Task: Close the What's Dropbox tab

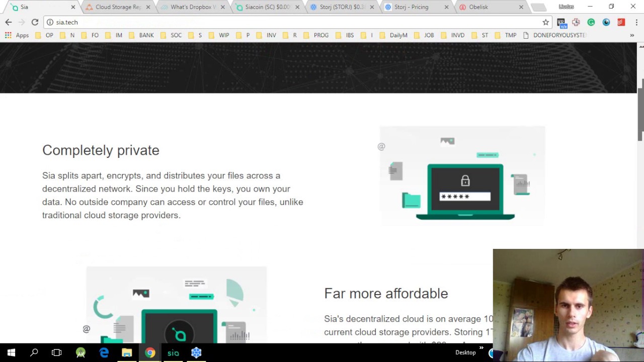Action: pyautogui.click(x=222, y=7)
